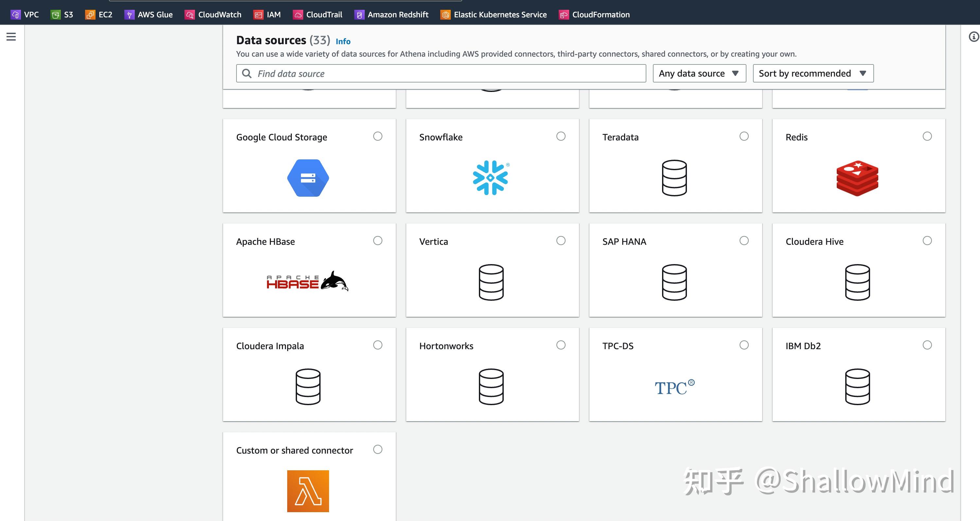Viewport: 980px width, 521px height.
Task: Open CloudWatch from favorites bar
Action: [214, 14]
